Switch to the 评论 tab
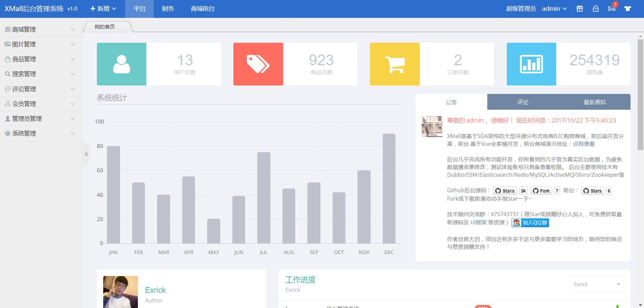This screenshot has width=644, height=308. tap(523, 102)
